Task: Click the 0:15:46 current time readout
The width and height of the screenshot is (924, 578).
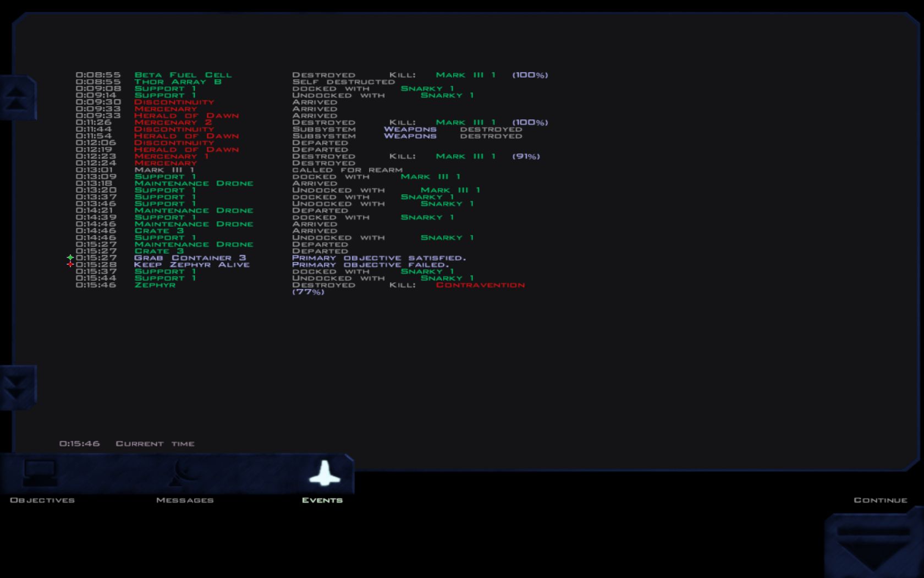Action: [80, 443]
